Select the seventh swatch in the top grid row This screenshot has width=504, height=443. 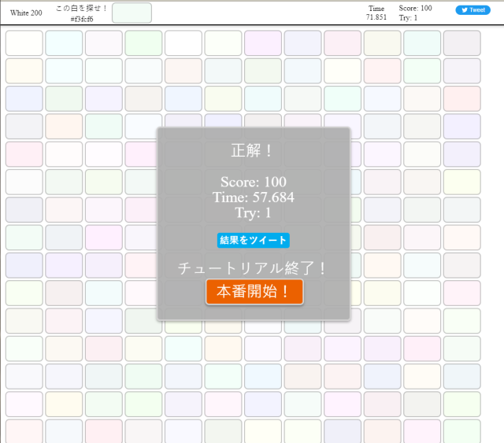coord(263,43)
